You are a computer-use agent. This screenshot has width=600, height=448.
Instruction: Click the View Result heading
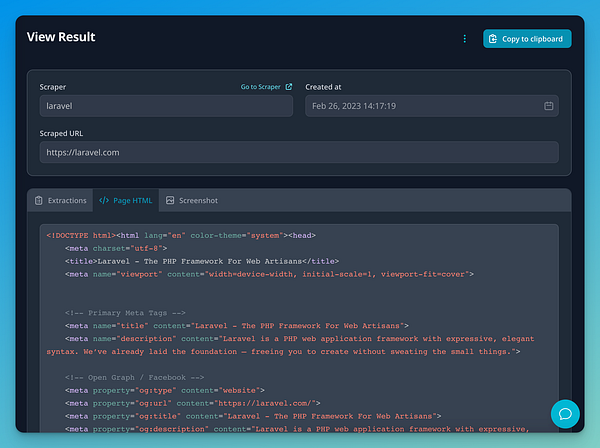tap(61, 37)
